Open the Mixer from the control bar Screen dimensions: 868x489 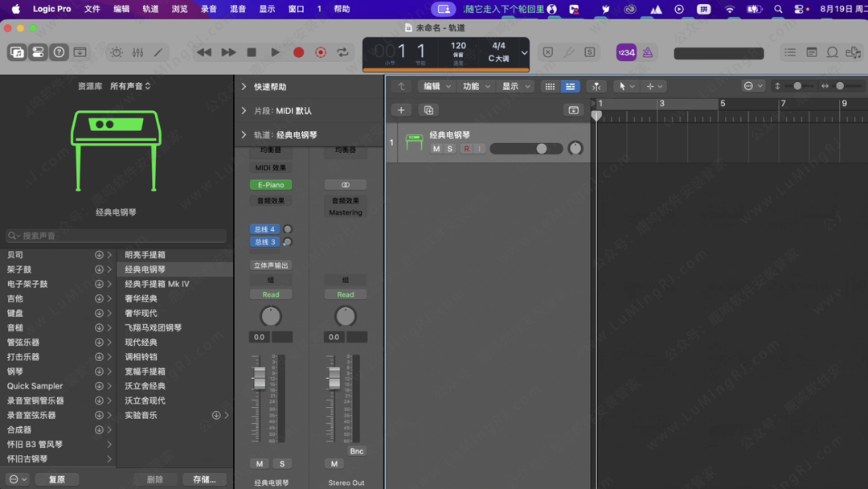[137, 52]
